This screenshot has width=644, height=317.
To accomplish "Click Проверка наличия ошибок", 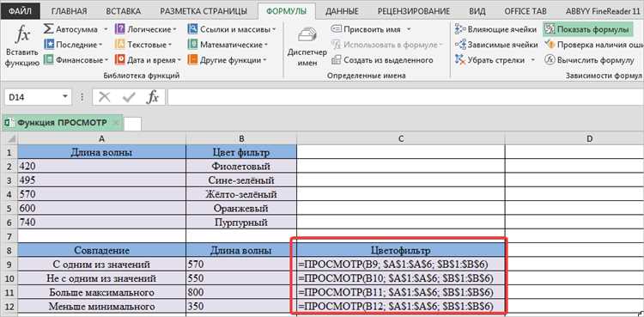I will tap(594, 45).
